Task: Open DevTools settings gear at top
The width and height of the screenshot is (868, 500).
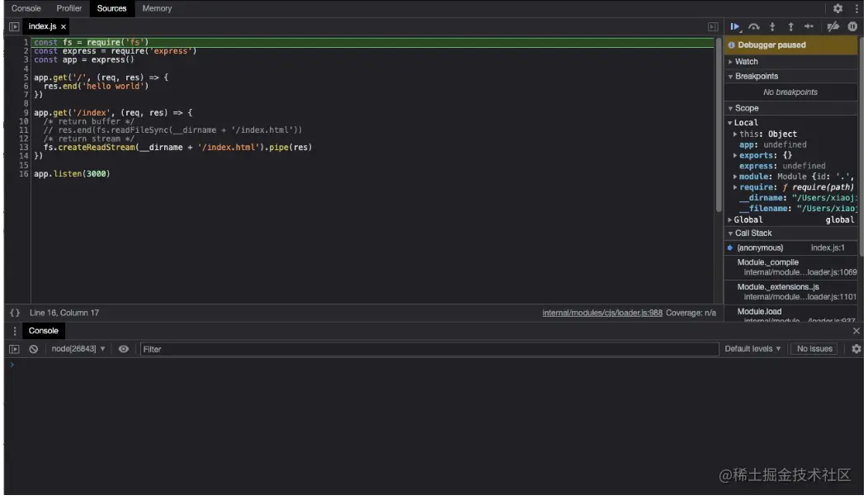Action: pos(837,8)
